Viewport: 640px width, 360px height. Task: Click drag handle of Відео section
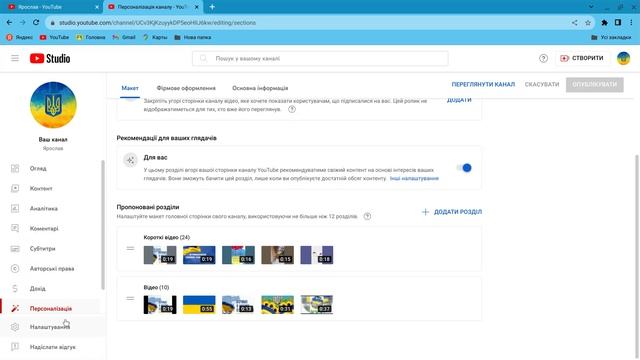point(130,298)
